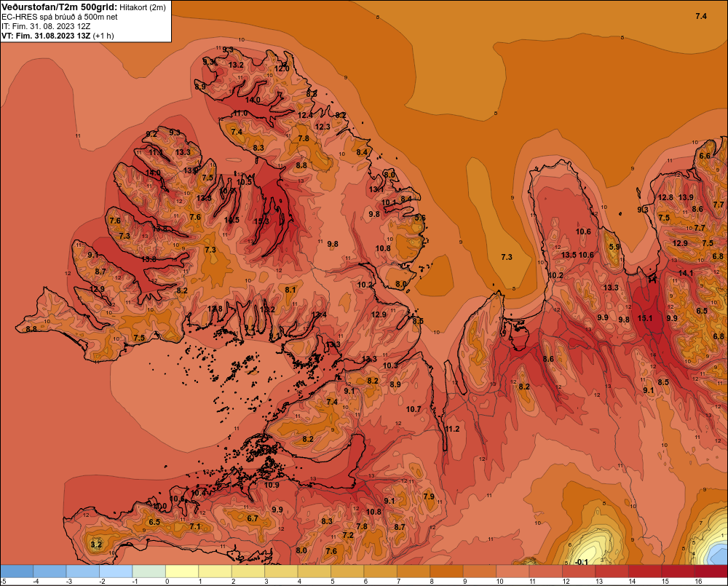
Task: Click the '7.2' temperature reading
Action: pos(348,535)
